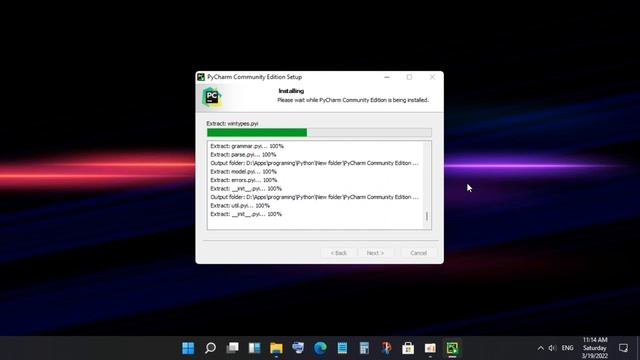This screenshot has height=360, width=640.
Task: Click the disabled Back button
Action: (338, 253)
